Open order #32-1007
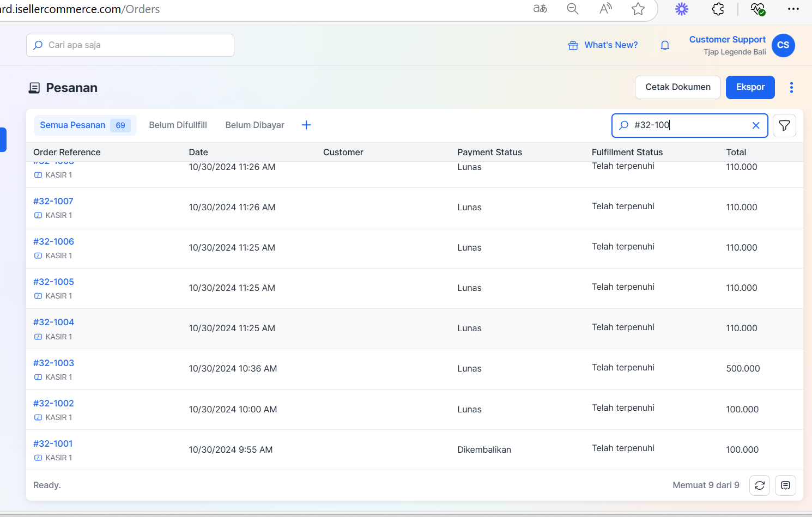Image resolution: width=812 pixels, height=517 pixels. pos(53,201)
